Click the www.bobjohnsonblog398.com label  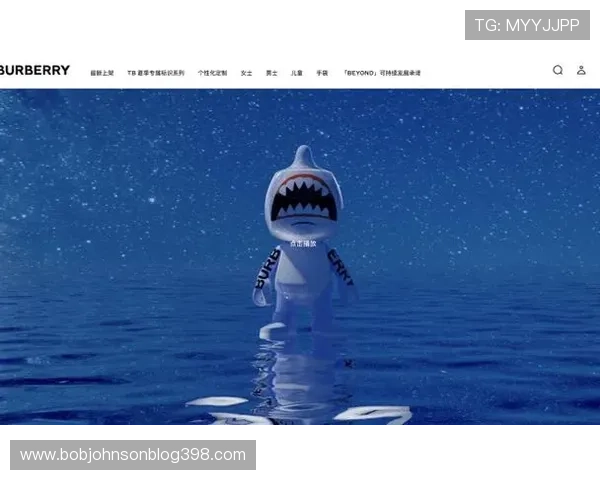coord(132,455)
